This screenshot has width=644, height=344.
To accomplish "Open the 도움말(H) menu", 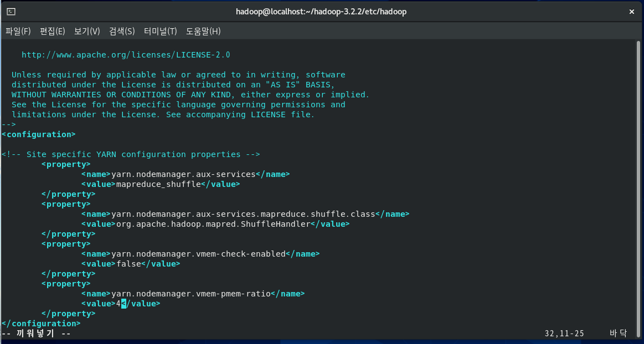I will tap(203, 31).
